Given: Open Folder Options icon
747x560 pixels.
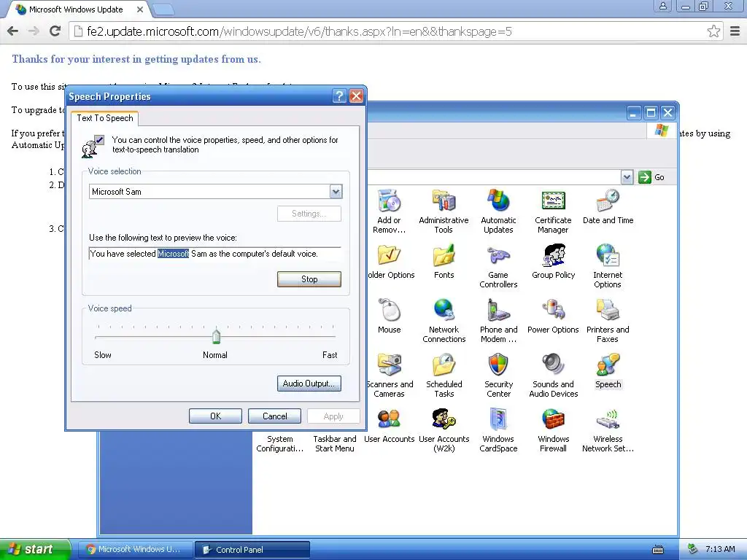Looking at the screenshot, I should click(x=391, y=262).
